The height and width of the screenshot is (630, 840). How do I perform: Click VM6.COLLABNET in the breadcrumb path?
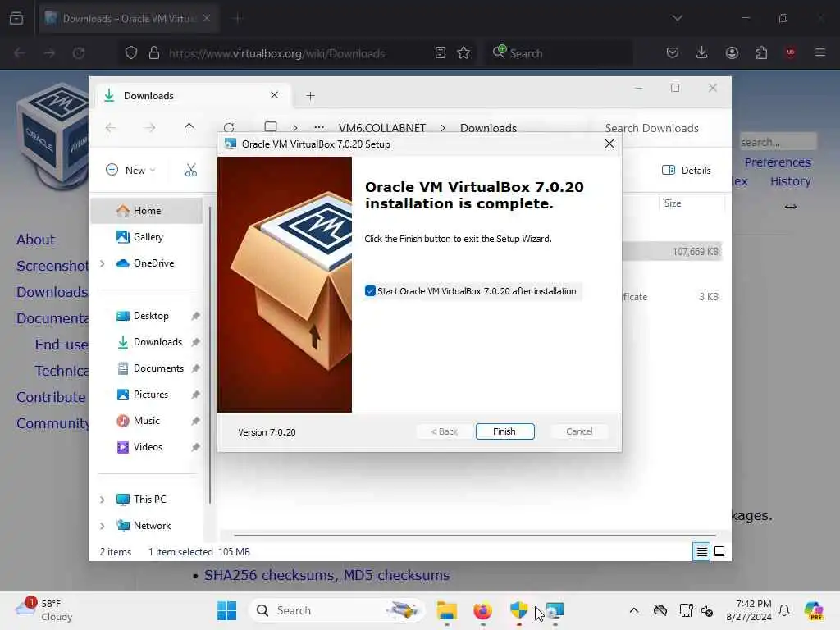pyautogui.click(x=382, y=128)
